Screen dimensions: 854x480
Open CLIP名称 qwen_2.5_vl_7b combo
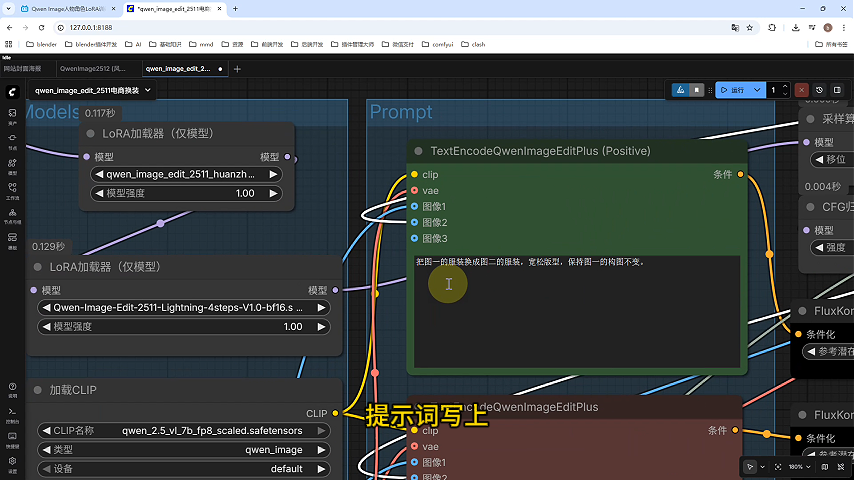pyautogui.click(x=184, y=430)
